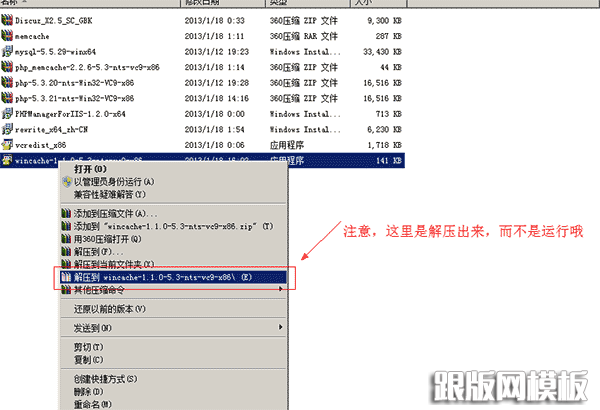Click the 2013/1/18 0:33 modified date
Image resolution: width=600 pixels, height=410 pixels.
[x=215, y=21]
